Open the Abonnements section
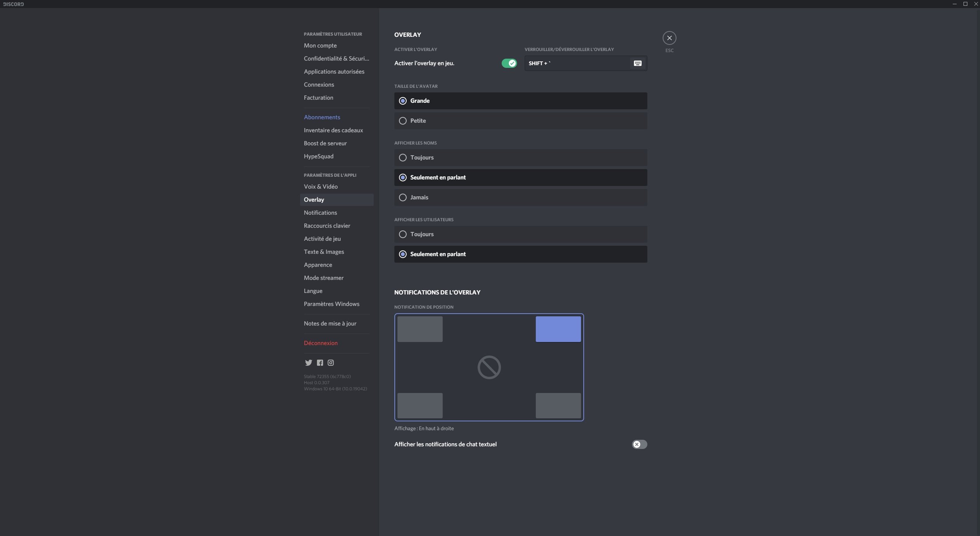The height and width of the screenshot is (536, 980). (x=322, y=117)
